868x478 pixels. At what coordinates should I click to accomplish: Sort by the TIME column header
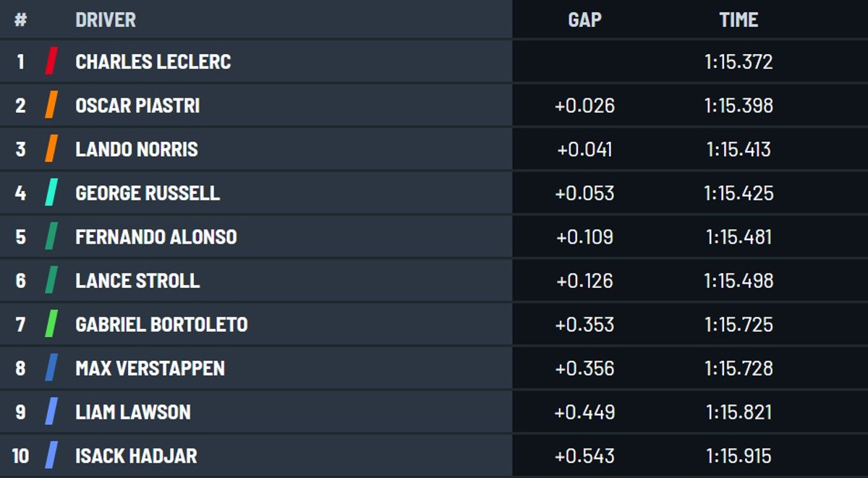pos(739,20)
